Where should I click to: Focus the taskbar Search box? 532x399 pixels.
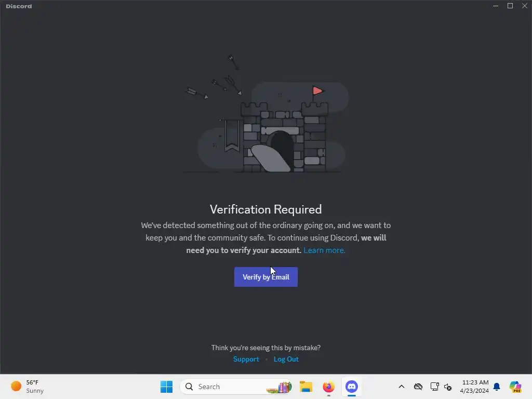pos(236,387)
